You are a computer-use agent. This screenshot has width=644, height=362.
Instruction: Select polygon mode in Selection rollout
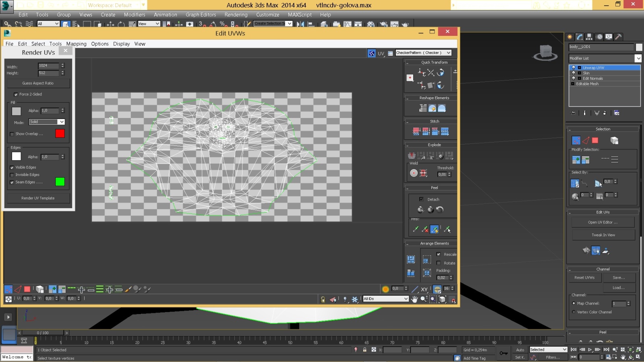(595, 140)
